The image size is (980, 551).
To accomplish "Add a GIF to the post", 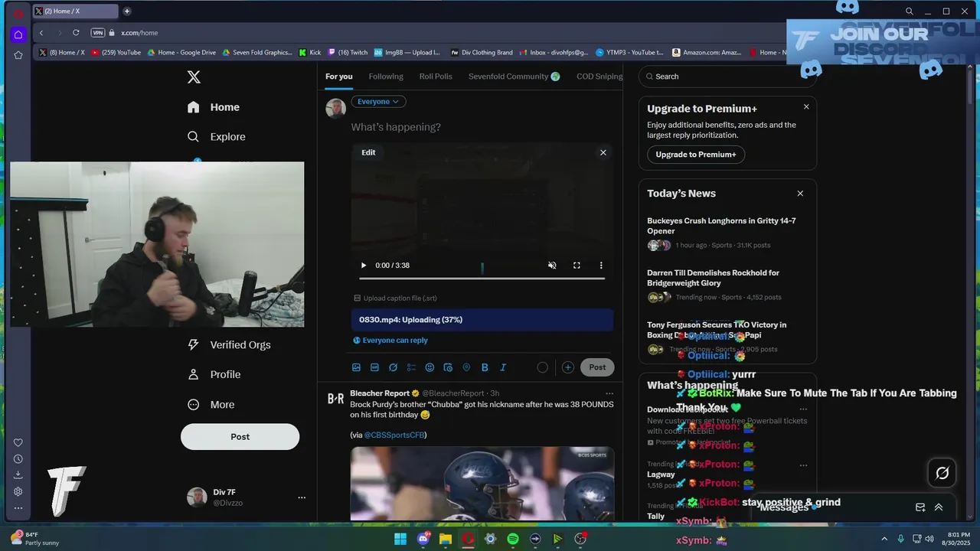I will click(374, 367).
